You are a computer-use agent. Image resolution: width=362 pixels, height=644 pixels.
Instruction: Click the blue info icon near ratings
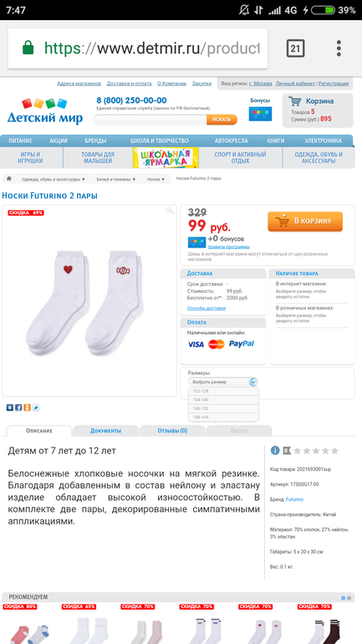(x=275, y=451)
